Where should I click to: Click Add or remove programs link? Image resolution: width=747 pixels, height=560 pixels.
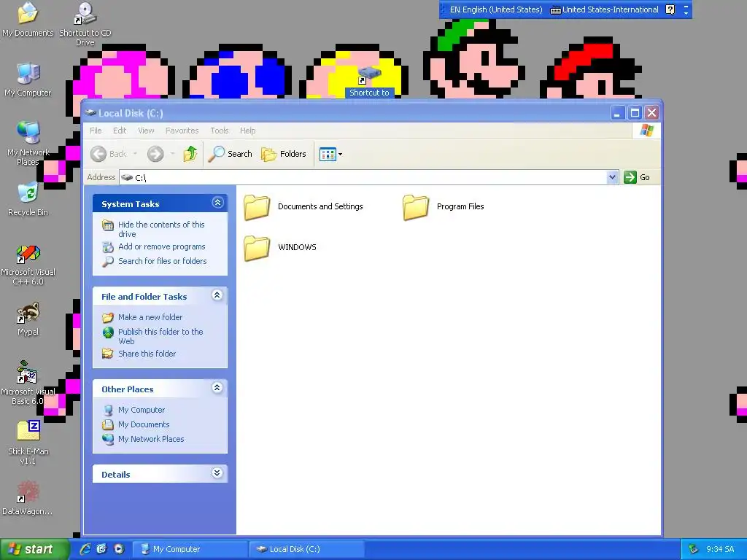point(161,246)
